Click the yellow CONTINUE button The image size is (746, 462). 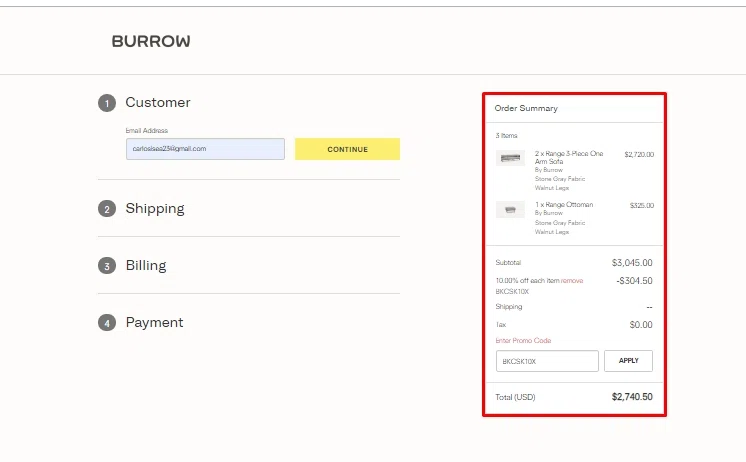point(347,149)
